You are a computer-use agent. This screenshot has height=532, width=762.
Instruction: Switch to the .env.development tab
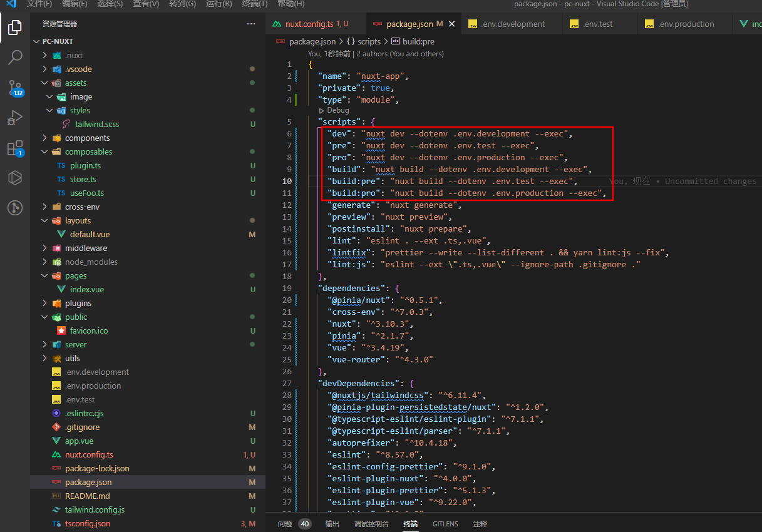(506, 24)
